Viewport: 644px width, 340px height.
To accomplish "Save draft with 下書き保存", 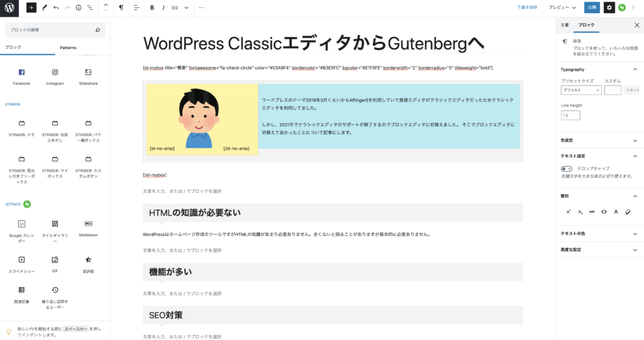I will pos(527,8).
